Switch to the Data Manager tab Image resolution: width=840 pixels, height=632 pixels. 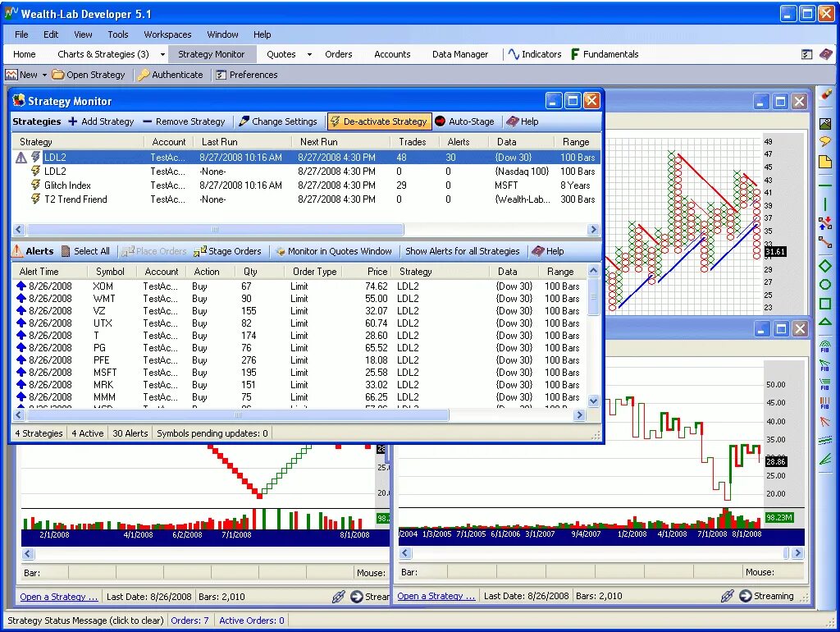pyautogui.click(x=459, y=54)
